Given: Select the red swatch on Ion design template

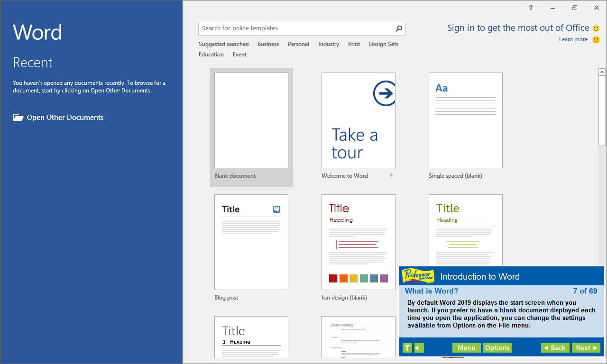Looking at the screenshot, I should [332, 278].
